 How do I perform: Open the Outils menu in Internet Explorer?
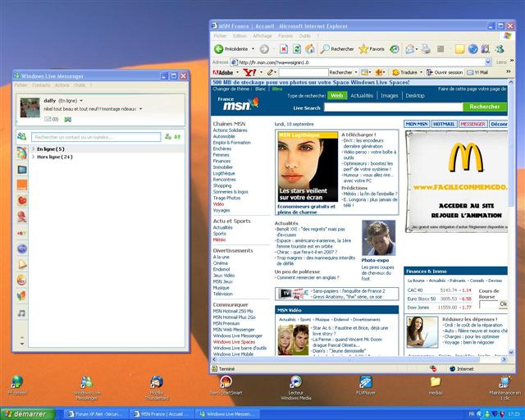pos(304,36)
